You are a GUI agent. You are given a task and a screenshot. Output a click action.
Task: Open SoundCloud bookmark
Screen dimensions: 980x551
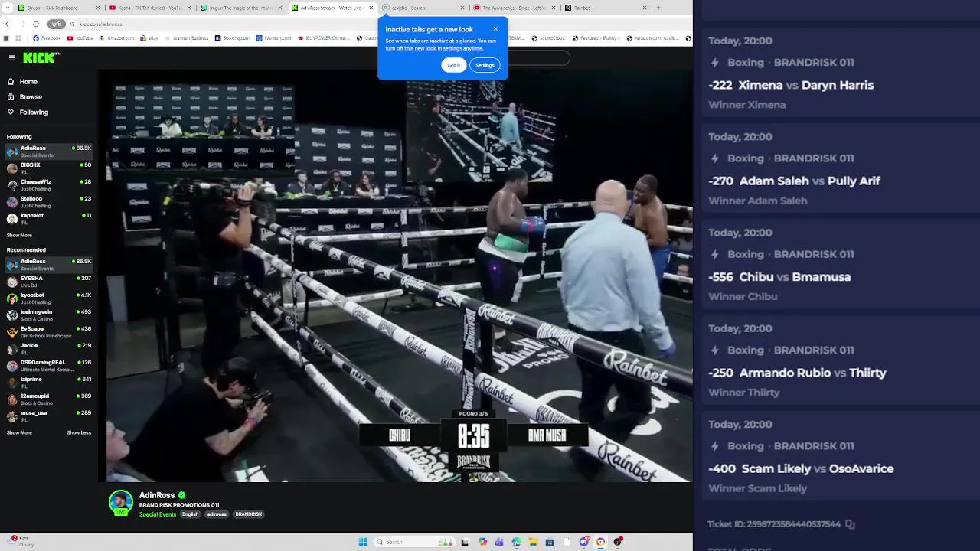pos(548,37)
